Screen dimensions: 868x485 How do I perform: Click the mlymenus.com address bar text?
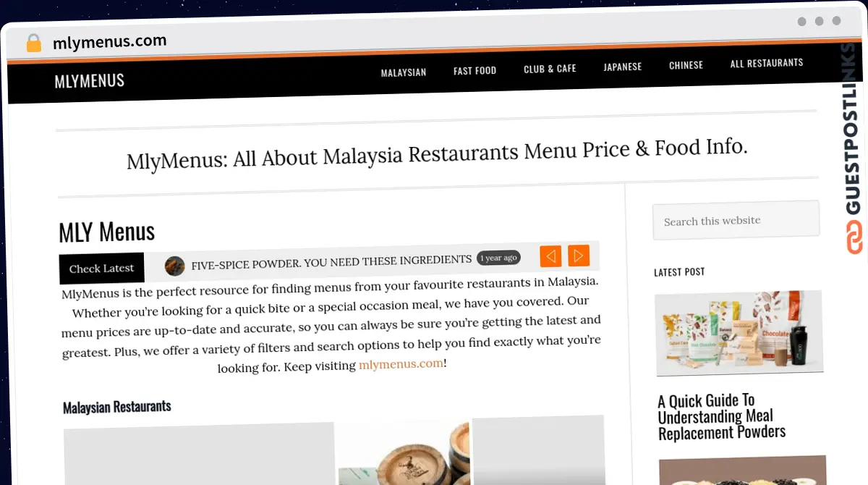tap(110, 42)
